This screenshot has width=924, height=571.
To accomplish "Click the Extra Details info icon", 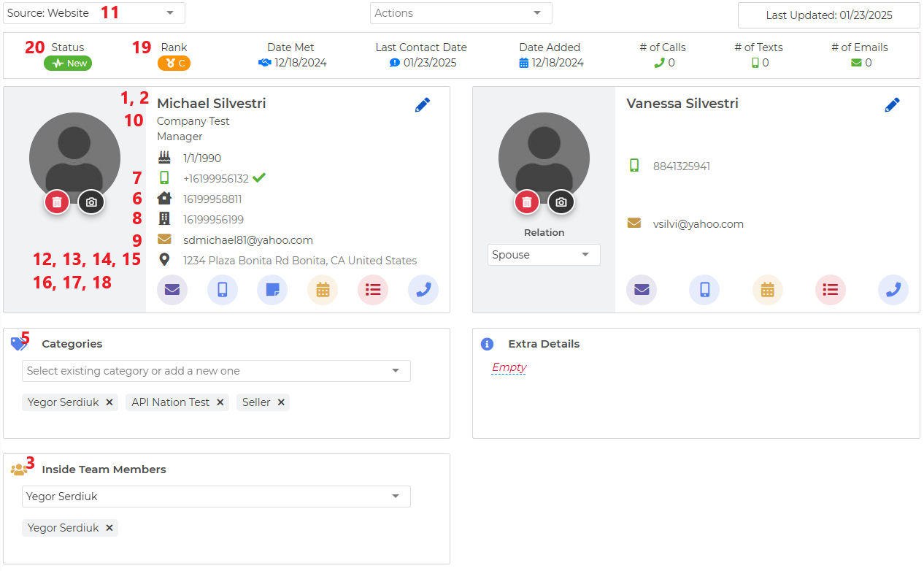I will click(x=488, y=344).
